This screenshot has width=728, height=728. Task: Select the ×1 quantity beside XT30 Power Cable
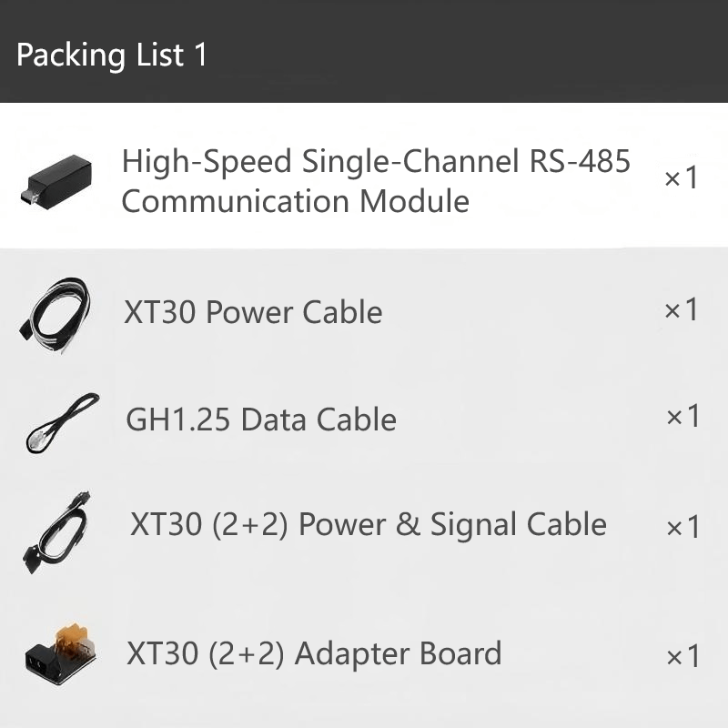(x=681, y=310)
